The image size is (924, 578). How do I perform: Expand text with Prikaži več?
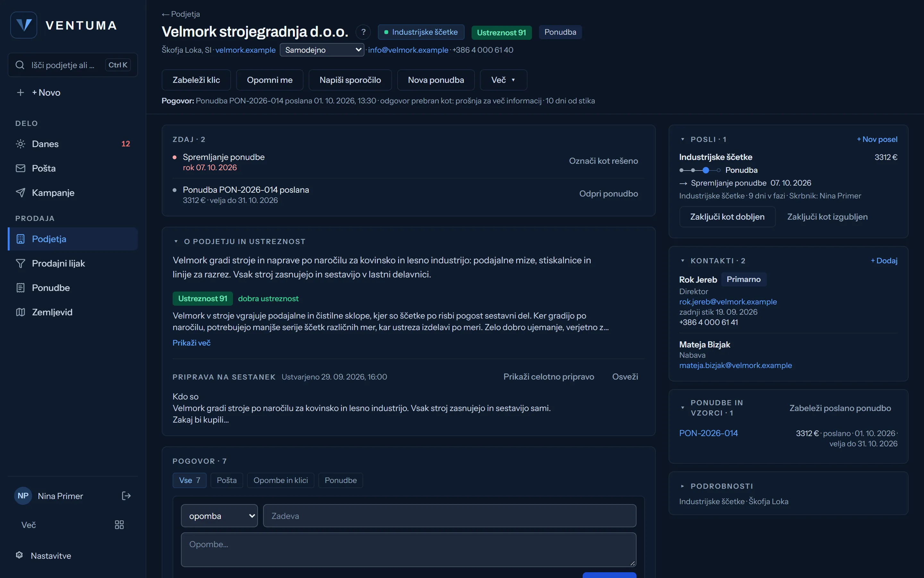click(x=191, y=343)
